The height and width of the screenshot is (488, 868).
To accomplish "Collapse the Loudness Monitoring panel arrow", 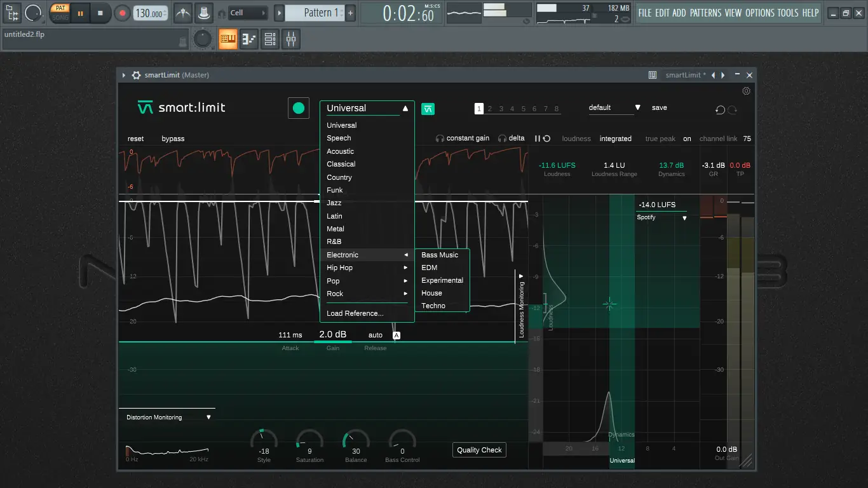I will (521, 276).
